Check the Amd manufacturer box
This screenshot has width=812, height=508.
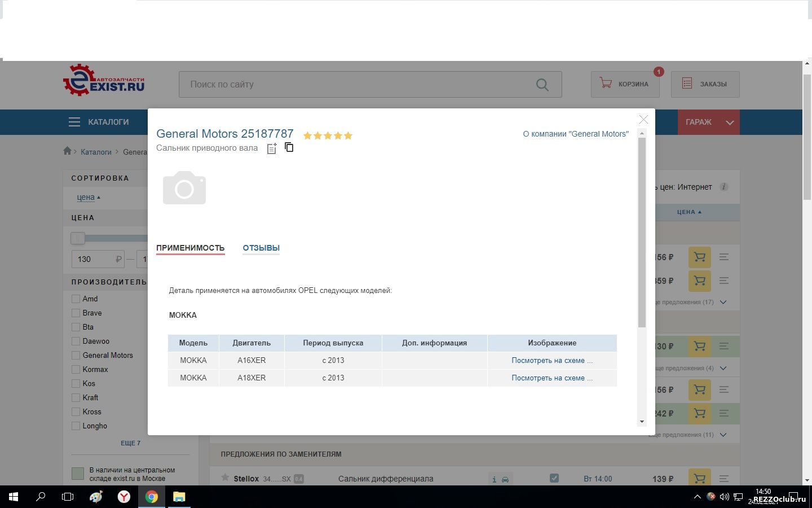(76, 299)
